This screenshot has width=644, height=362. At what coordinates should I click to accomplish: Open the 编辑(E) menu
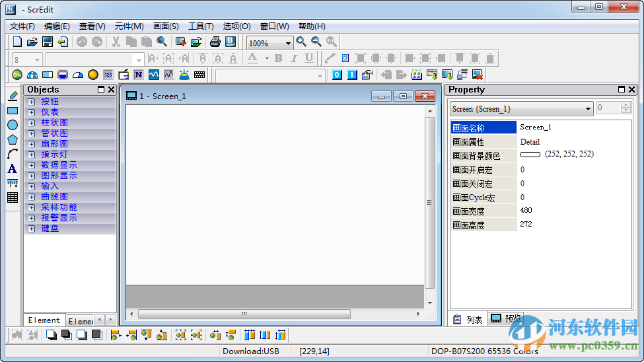tap(57, 26)
